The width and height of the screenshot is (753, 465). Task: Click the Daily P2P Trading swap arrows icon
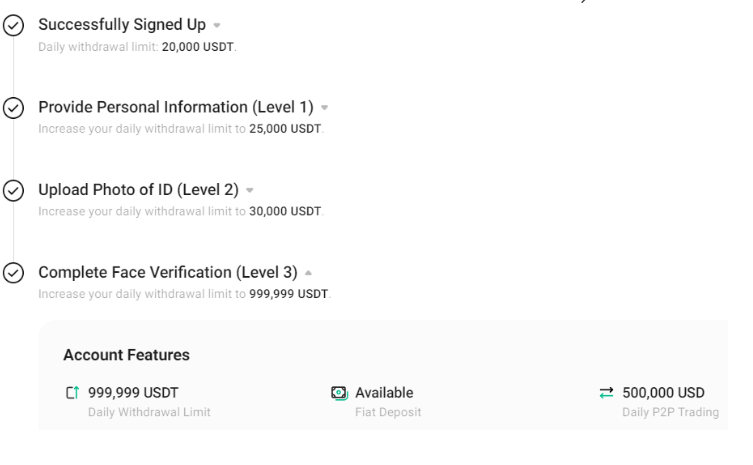click(x=607, y=393)
